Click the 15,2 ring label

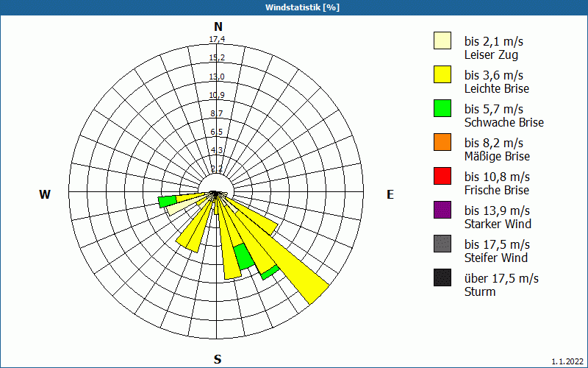(217, 58)
